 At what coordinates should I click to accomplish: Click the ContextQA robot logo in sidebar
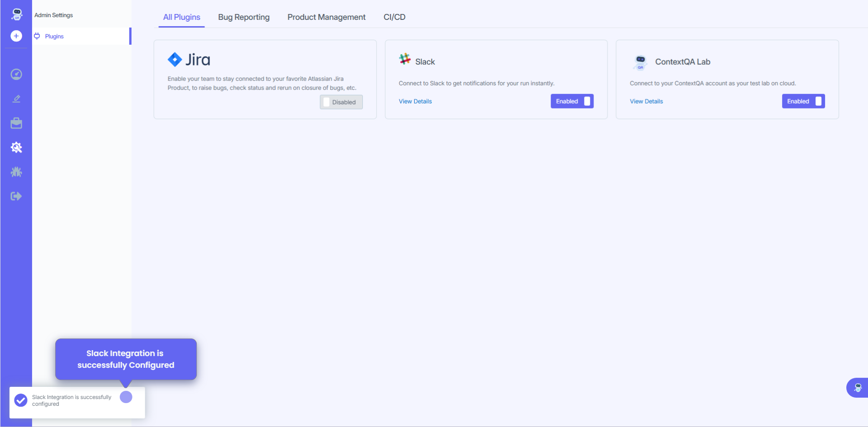pyautogui.click(x=17, y=14)
